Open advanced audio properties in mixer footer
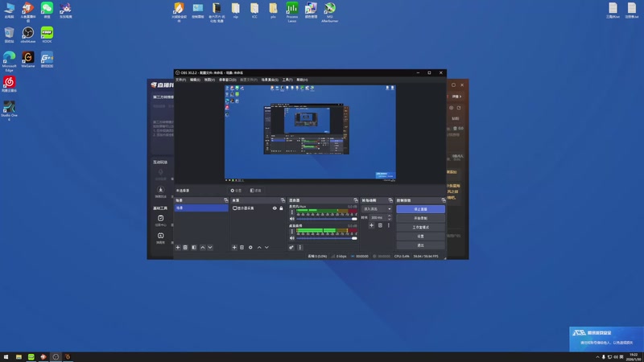The image size is (644, 362). [291, 248]
